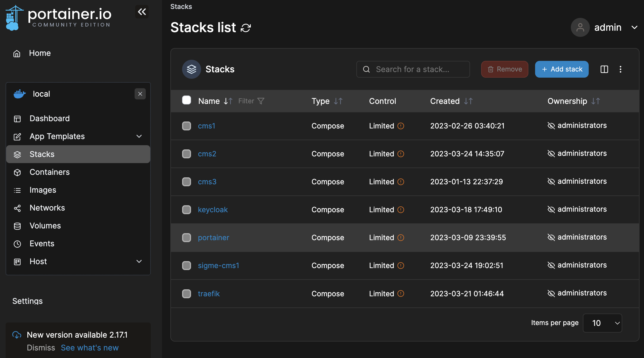The width and height of the screenshot is (644, 358).
Task: Close the local environment with X
Action: 140,94
